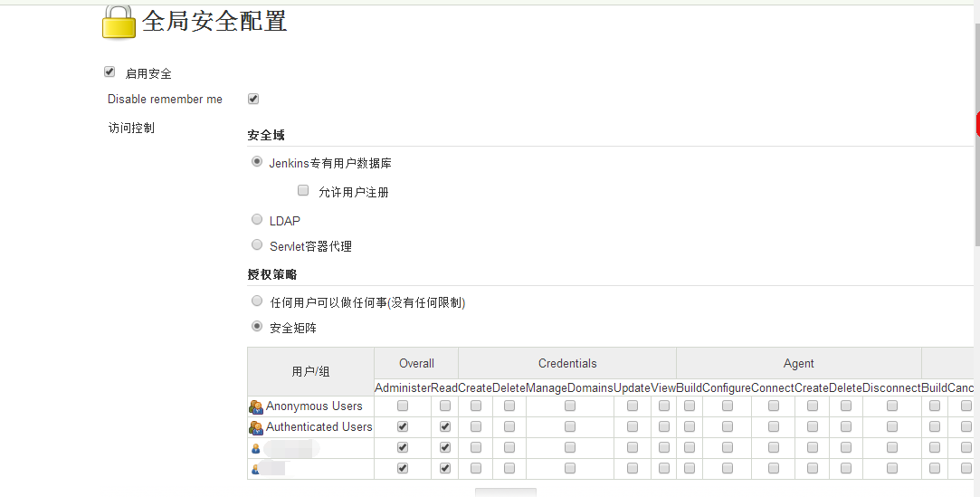Click the Agent column group header
This screenshot has height=497, width=980.
pos(799,363)
